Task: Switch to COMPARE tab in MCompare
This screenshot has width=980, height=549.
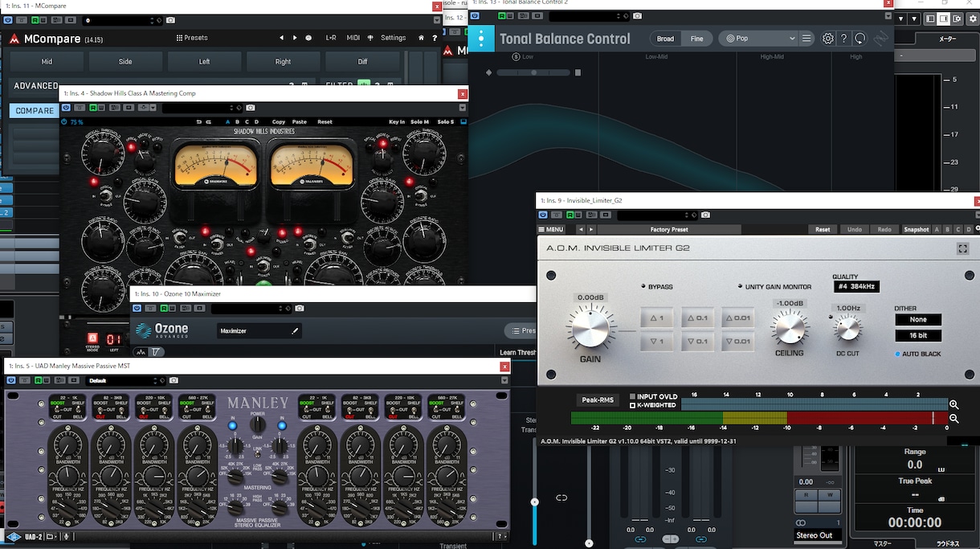Action: 35,111
